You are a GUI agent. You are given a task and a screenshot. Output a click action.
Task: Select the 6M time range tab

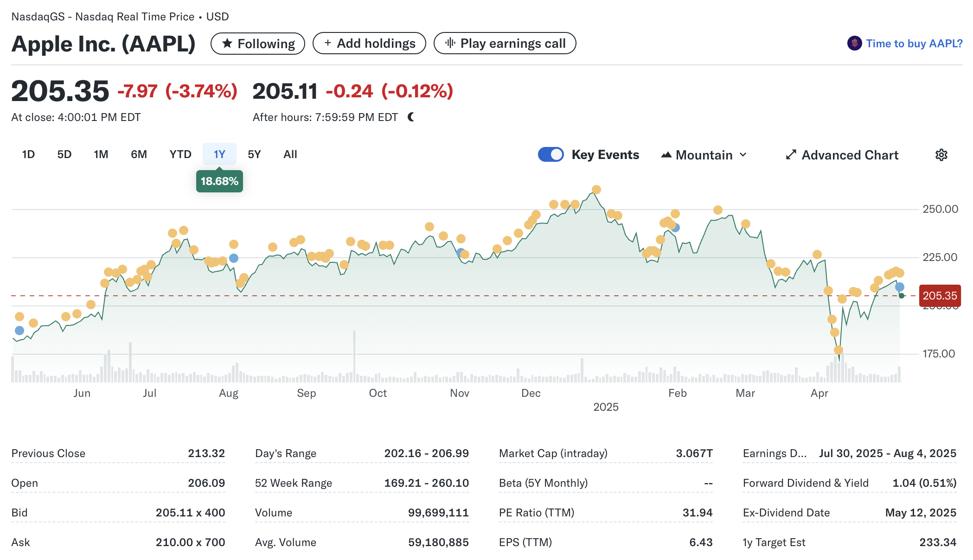pyautogui.click(x=139, y=154)
